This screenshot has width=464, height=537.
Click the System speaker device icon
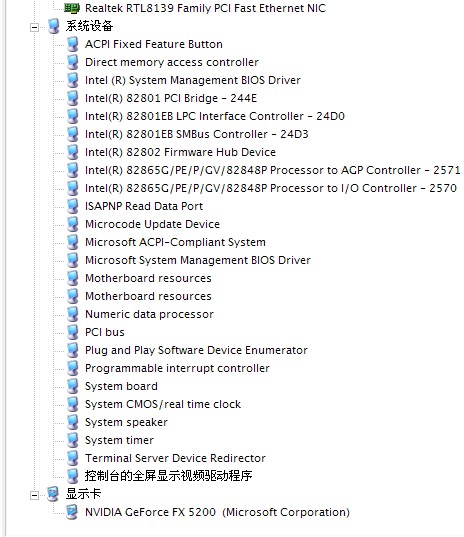73,422
